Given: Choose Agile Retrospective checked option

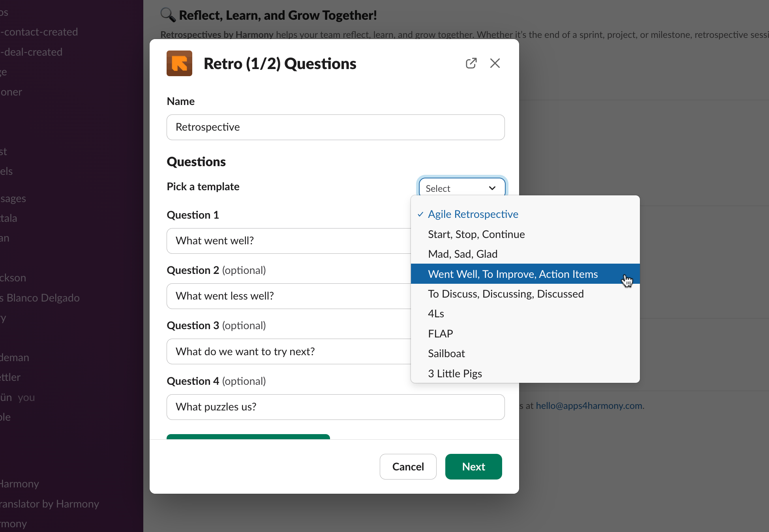Looking at the screenshot, I should (x=473, y=214).
